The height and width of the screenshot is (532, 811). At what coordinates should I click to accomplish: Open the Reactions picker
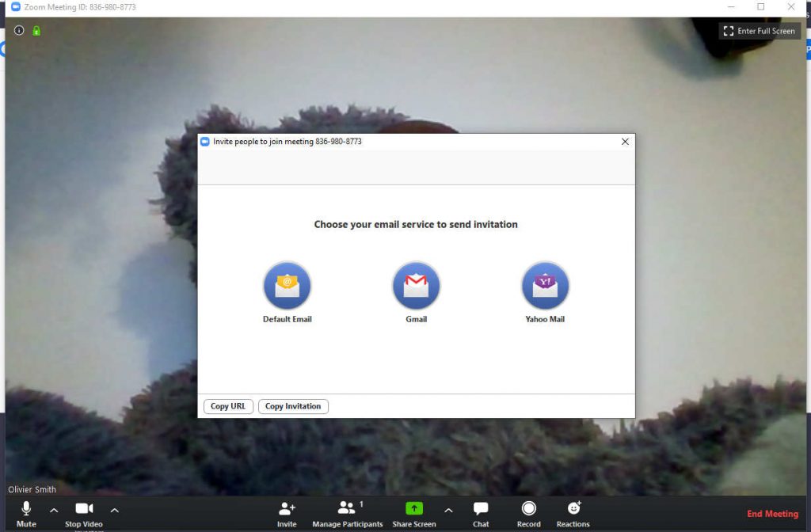(x=573, y=513)
